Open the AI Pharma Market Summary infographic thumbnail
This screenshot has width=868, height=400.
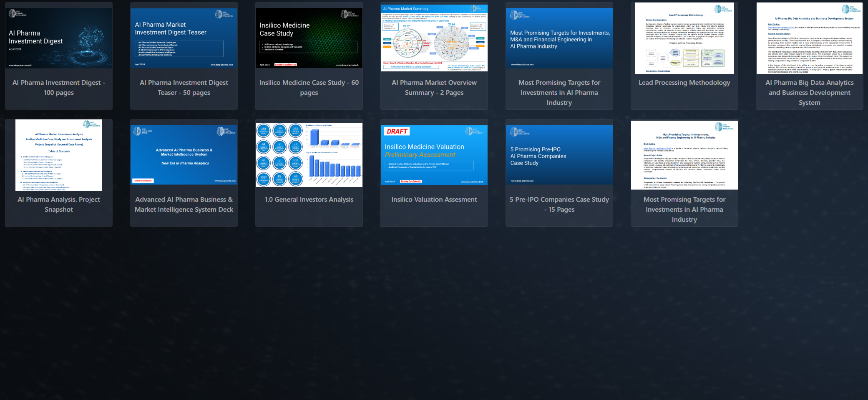[x=434, y=38]
